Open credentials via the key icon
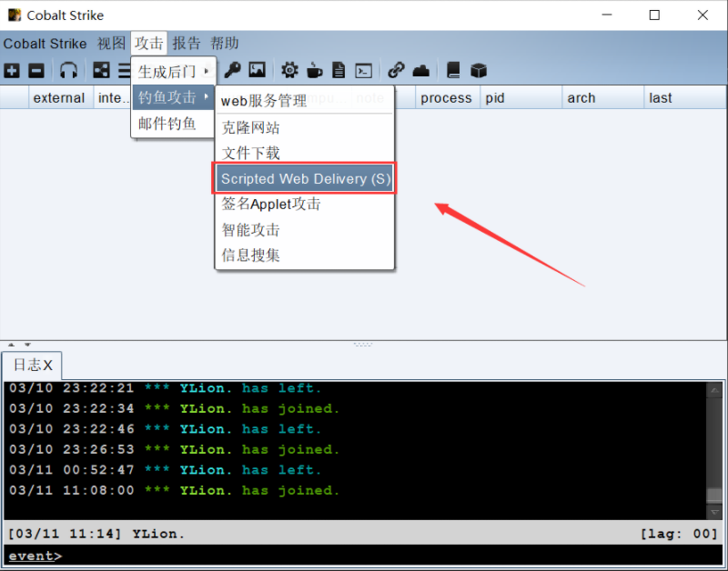Image resolution: width=728 pixels, height=571 pixels. [x=232, y=71]
